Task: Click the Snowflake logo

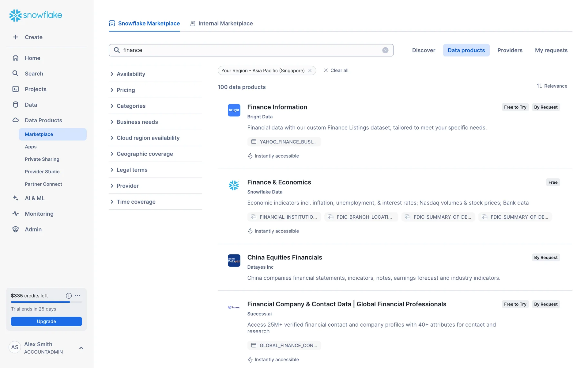Action: (36, 15)
